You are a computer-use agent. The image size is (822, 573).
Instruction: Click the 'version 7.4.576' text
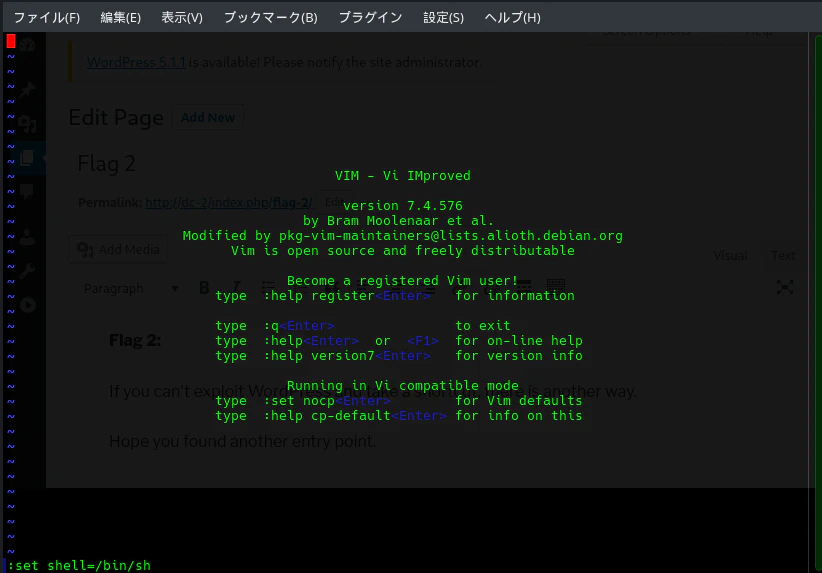(x=403, y=206)
